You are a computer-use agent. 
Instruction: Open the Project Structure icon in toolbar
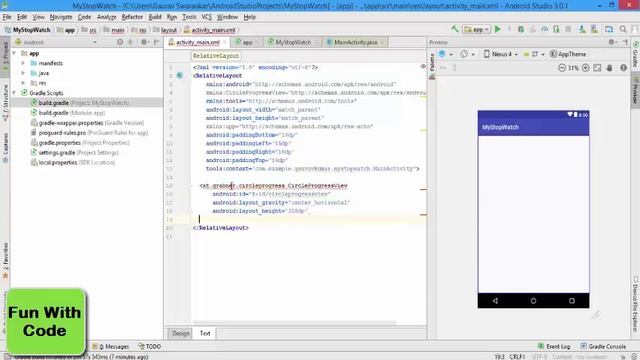(609, 29)
